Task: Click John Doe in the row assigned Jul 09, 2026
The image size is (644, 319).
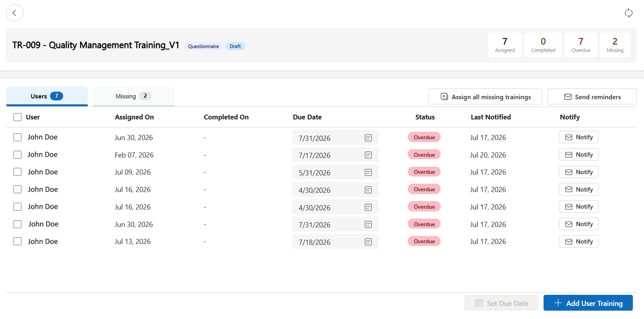Action: 43,172
